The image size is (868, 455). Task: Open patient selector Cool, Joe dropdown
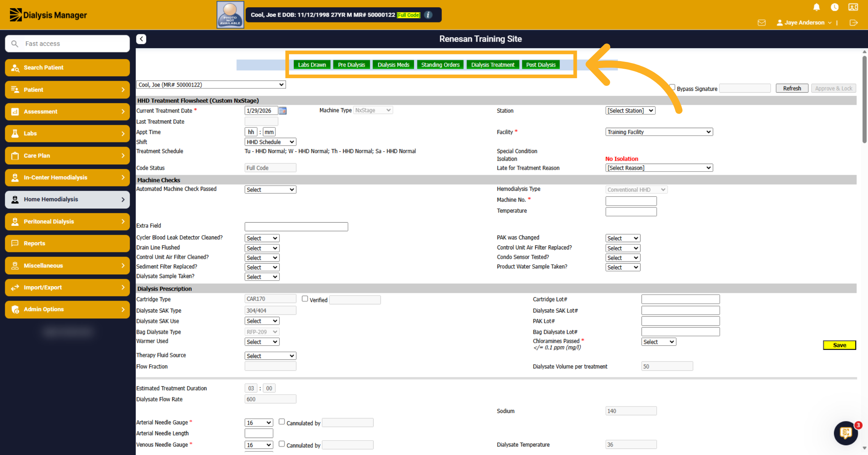click(211, 85)
